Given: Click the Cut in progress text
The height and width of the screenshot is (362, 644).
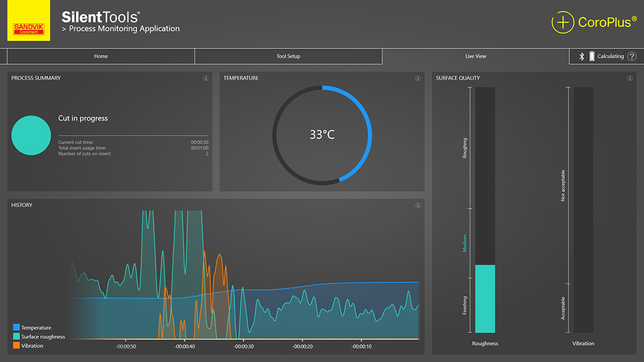Looking at the screenshot, I should coord(83,118).
